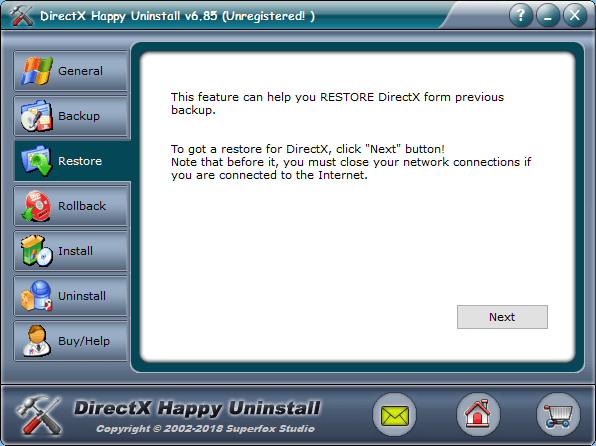Click the hammer and screwdriver title bar icon

[x=21, y=16]
